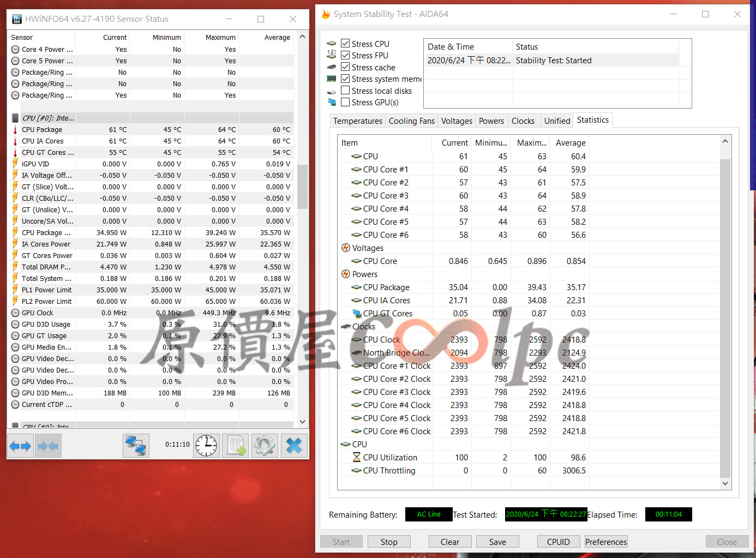The width and height of the screenshot is (756, 558).
Task: Click the AIDA64 statistics scrollbar thumb
Action: click(x=725, y=318)
